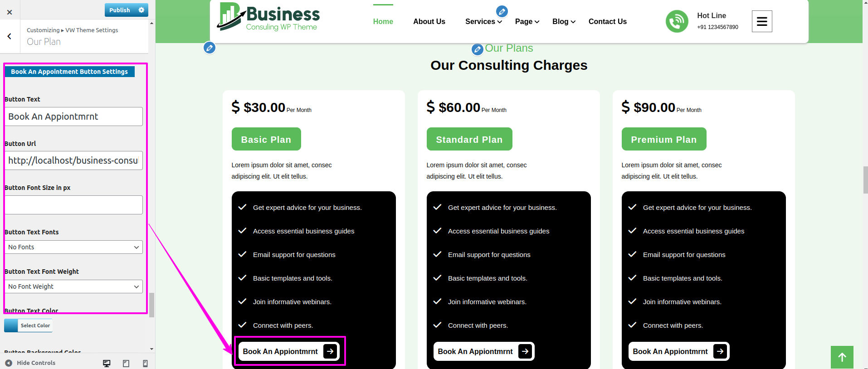This screenshot has height=369, width=868.
Task: Click the edit pencil beside Our Plans heading
Action: (x=477, y=49)
